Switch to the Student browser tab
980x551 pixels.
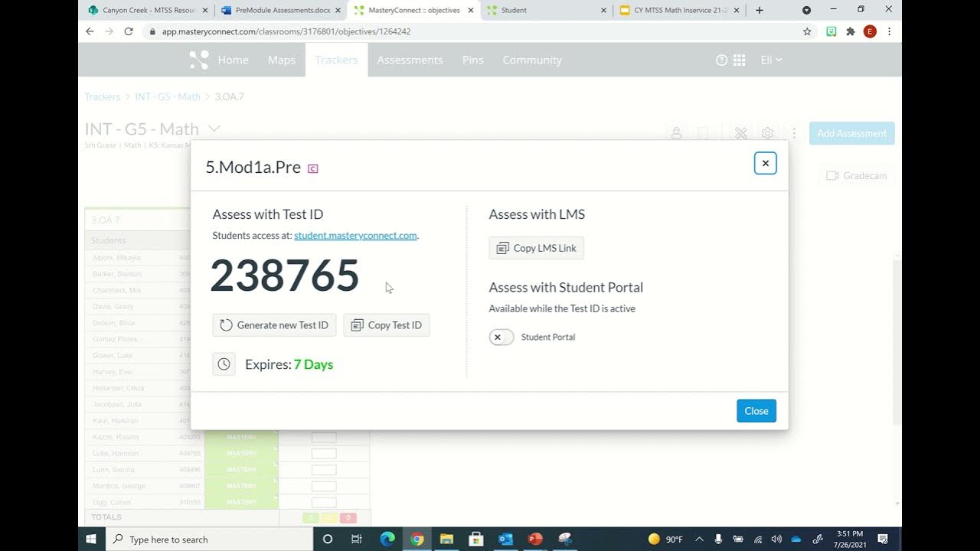click(547, 10)
